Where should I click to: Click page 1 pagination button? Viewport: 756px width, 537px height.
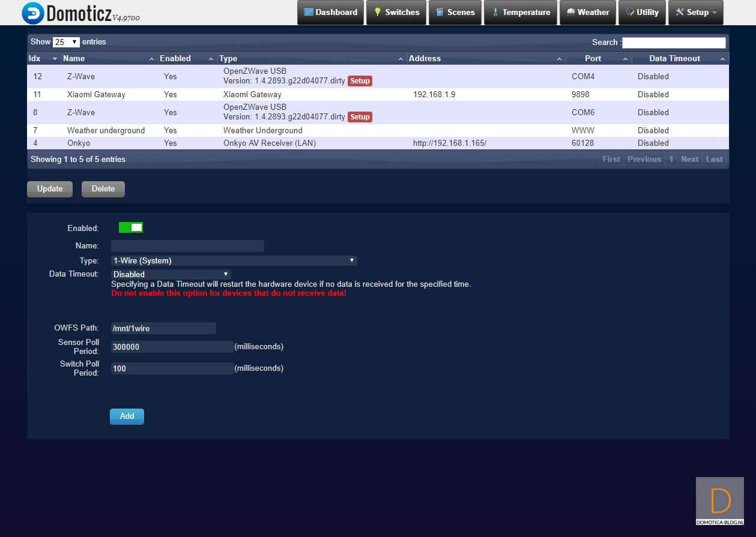[671, 159]
